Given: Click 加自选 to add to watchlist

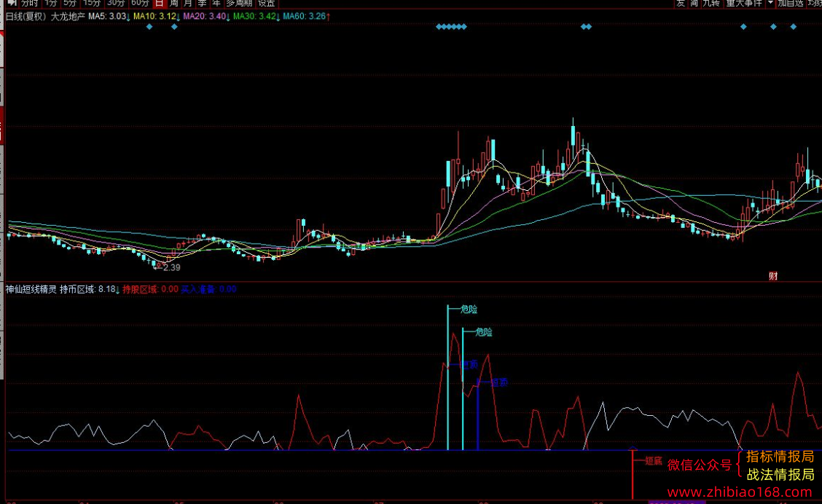Looking at the screenshot, I should point(791,3).
